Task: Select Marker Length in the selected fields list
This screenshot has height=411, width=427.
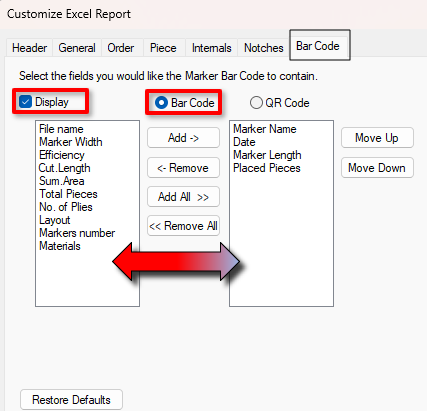Action: click(x=267, y=155)
